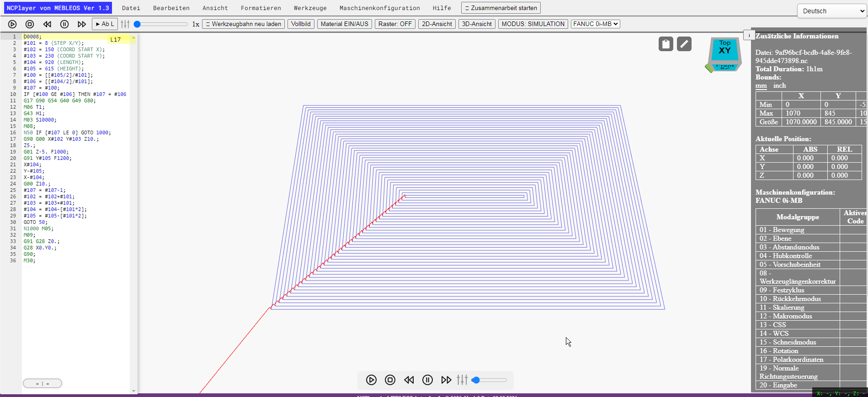868x397 pixels.
Task: Open the Deutsch language dropdown
Action: click(x=831, y=11)
